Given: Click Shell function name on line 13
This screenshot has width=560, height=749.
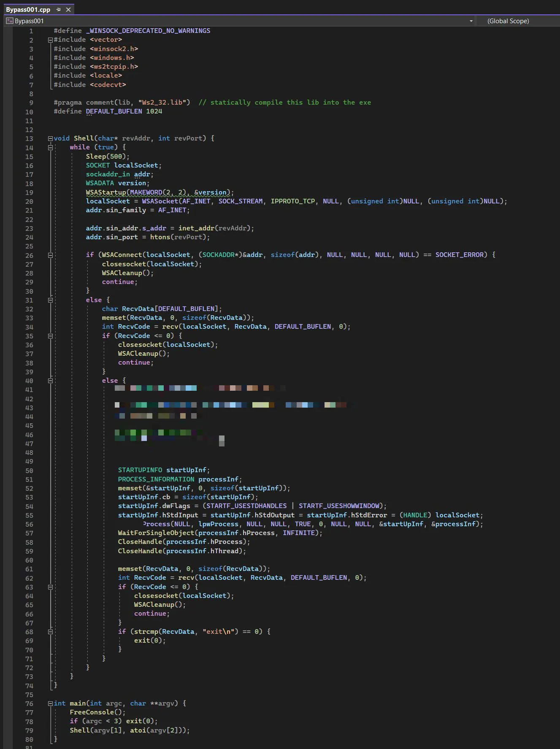Looking at the screenshot, I should coord(84,138).
